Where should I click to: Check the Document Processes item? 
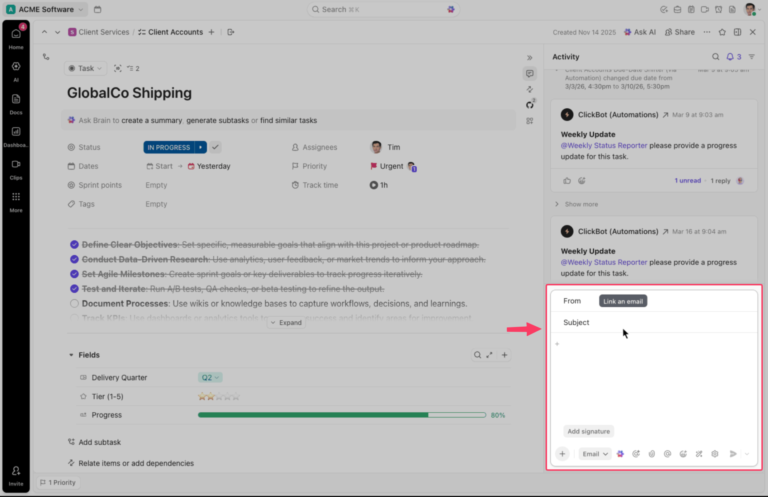[x=74, y=304]
